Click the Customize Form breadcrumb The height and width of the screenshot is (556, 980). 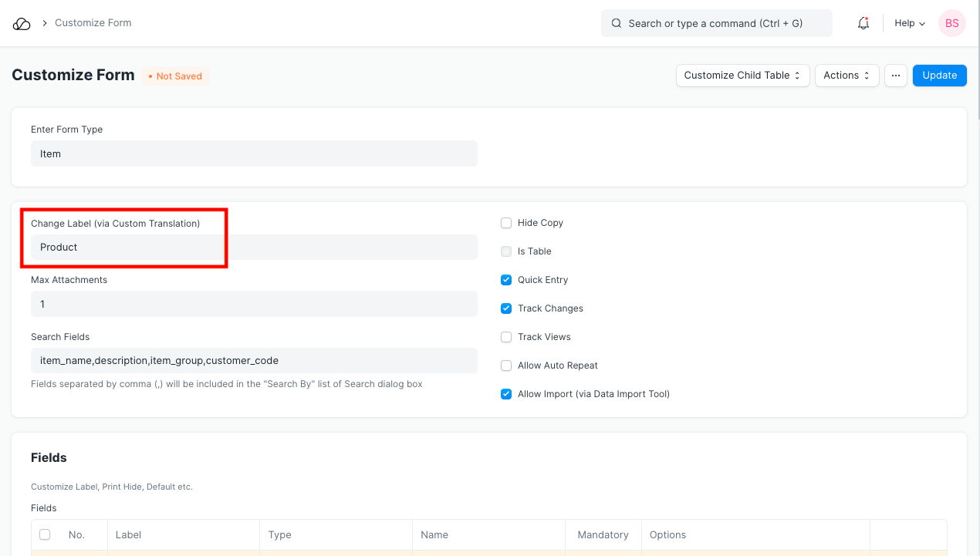93,23
